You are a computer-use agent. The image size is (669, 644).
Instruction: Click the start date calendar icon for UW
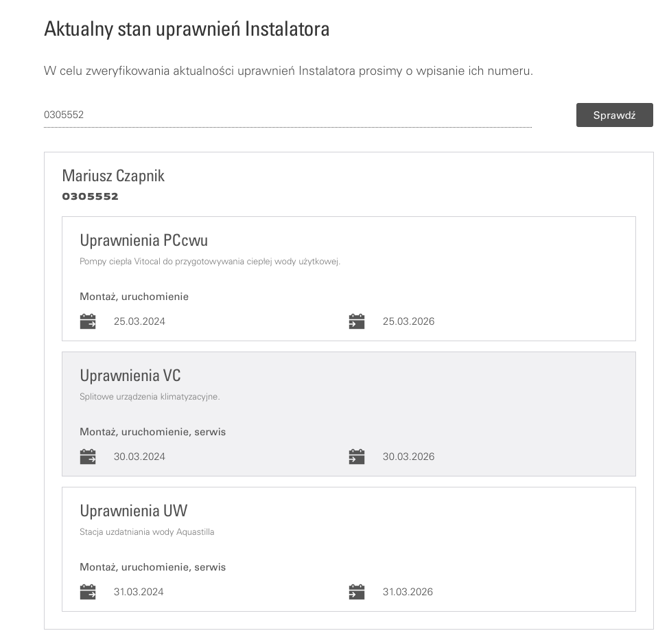click(x=88, y=592)
